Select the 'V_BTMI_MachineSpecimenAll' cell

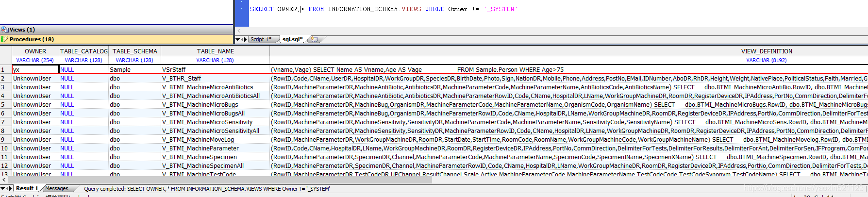pos(215,165)
